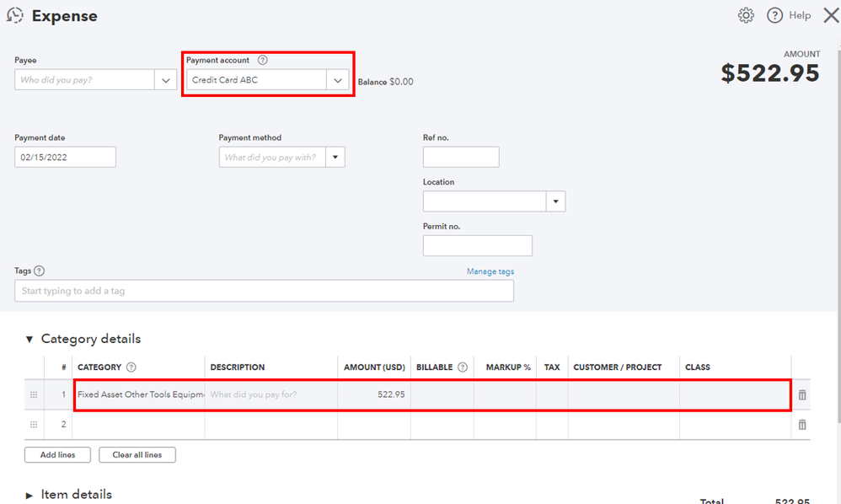
Task: Click the Customer / Project cell in line 1
Action: [624, 394]
